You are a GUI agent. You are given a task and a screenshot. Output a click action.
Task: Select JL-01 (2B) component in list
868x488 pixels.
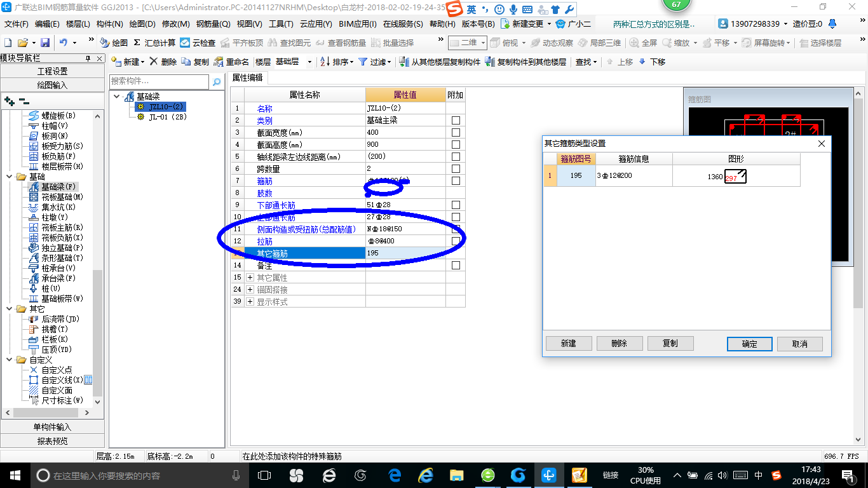[x=161, y=117]
